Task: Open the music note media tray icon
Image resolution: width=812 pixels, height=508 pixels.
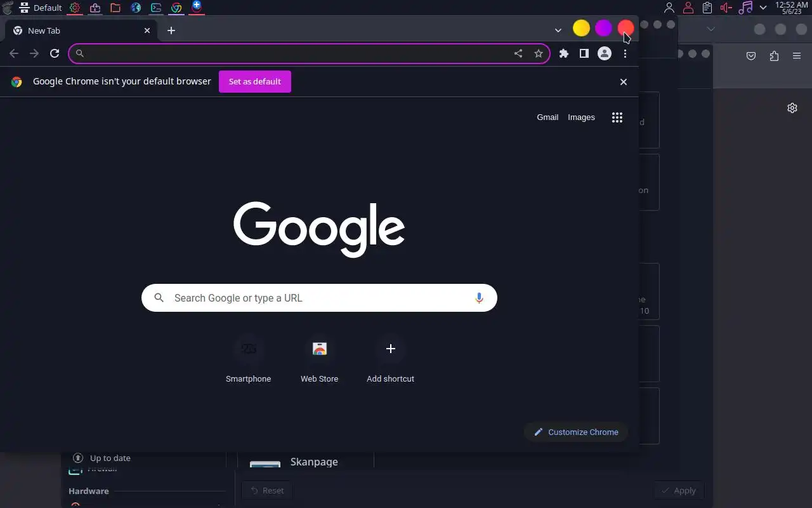Action: pos(745,8)
